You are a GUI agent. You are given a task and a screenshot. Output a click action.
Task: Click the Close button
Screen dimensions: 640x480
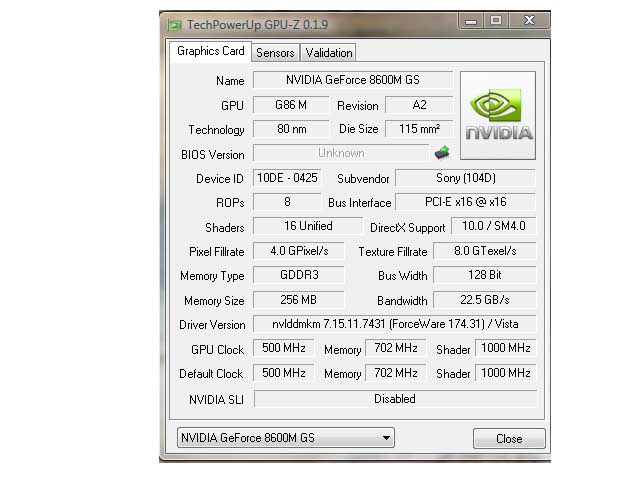tap(509, 438)
